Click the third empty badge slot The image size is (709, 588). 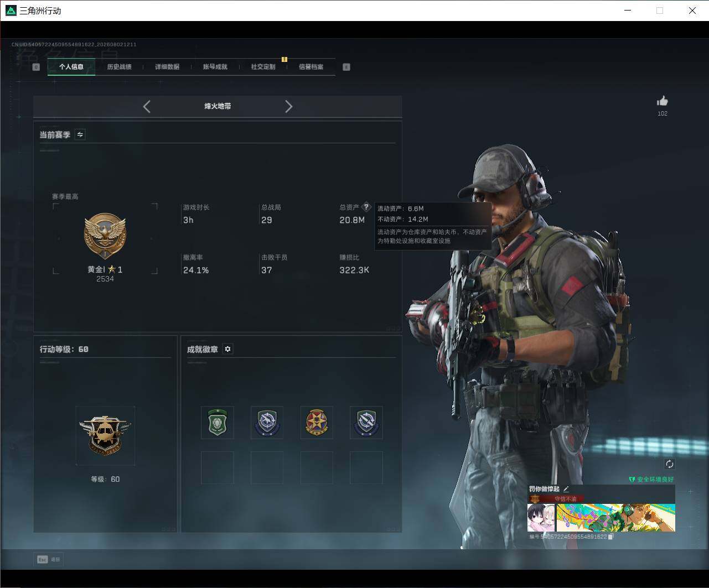(317, 467)
